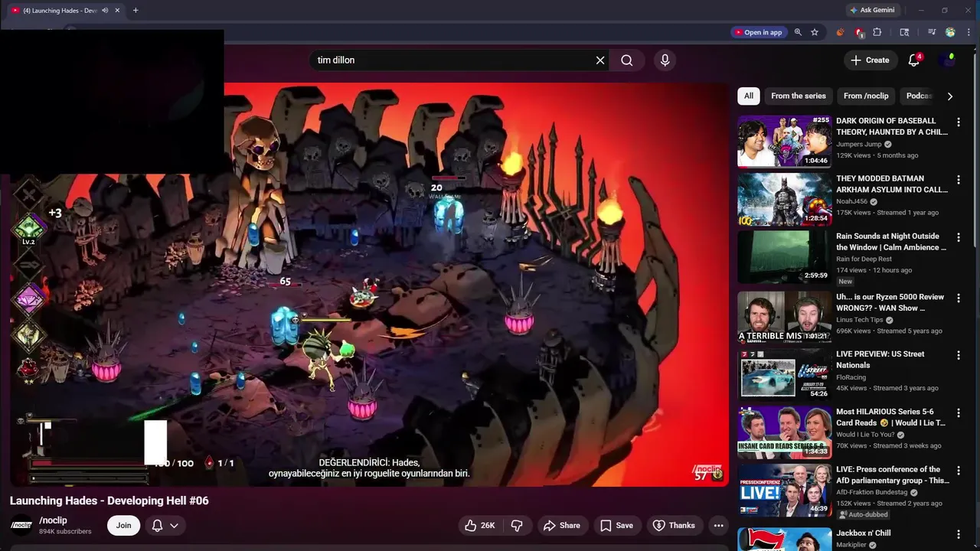Open the tab search side panel icon

click(x=904, y=32)
